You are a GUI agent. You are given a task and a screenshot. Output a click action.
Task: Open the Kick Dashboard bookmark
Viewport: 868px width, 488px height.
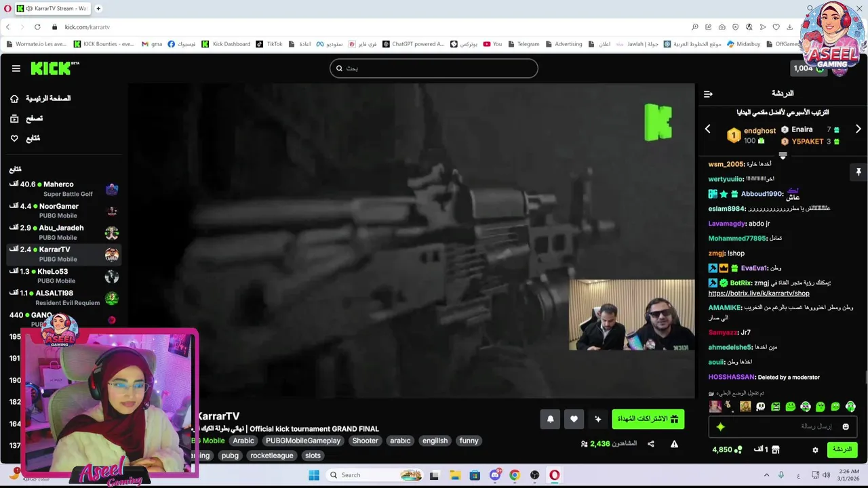[x=226, y=44]
